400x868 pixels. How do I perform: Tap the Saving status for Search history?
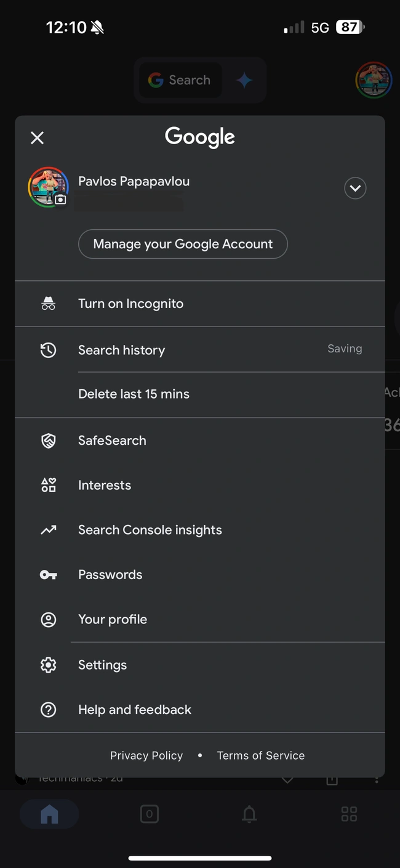tap(345, 349)
